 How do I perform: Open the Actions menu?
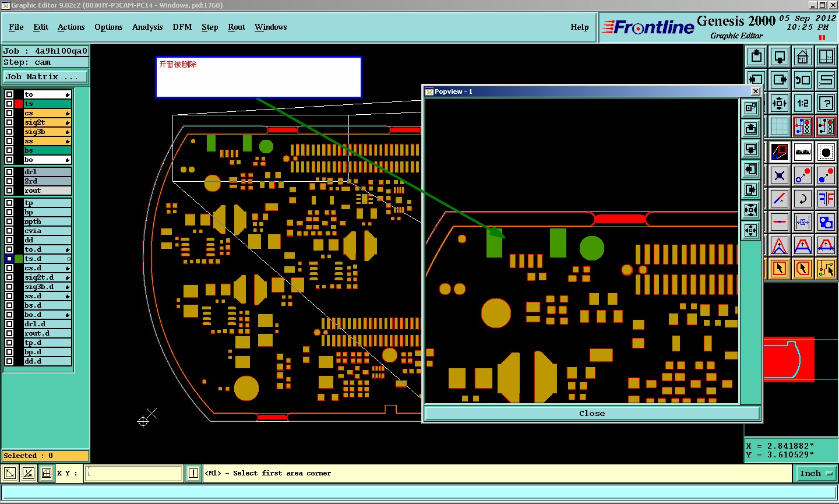pyautogui.click(x=71, y=27)
